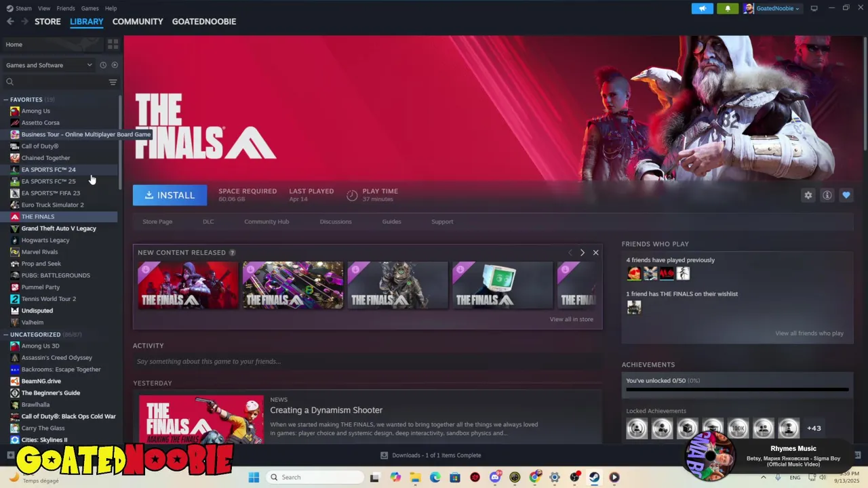Switch to Big Picture mode icon

coord(814,8)
